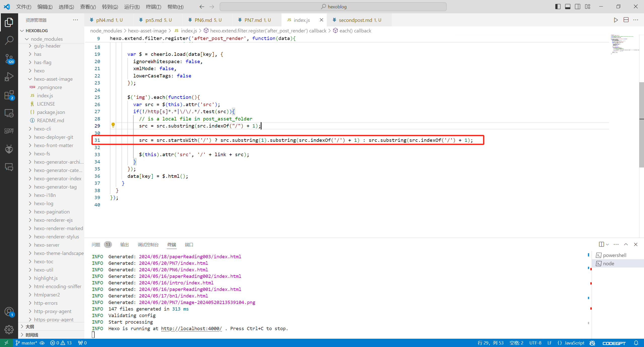Click the hexoblog command center search box

pos(333,7)
